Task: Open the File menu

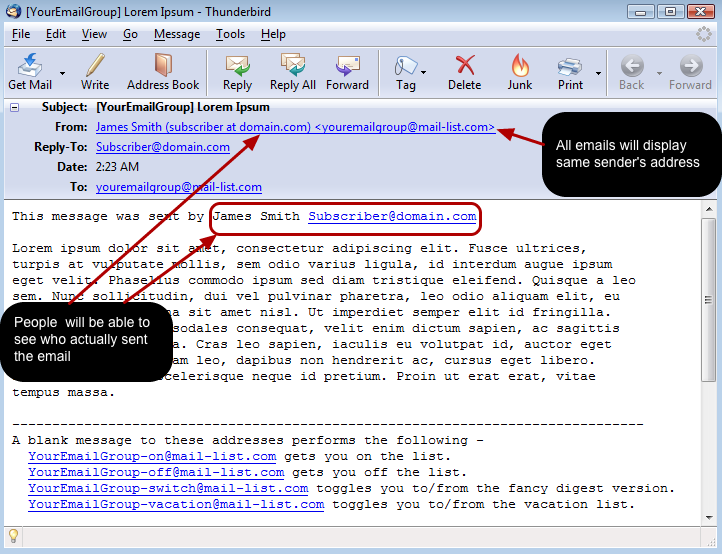Action: click(21, 34)
